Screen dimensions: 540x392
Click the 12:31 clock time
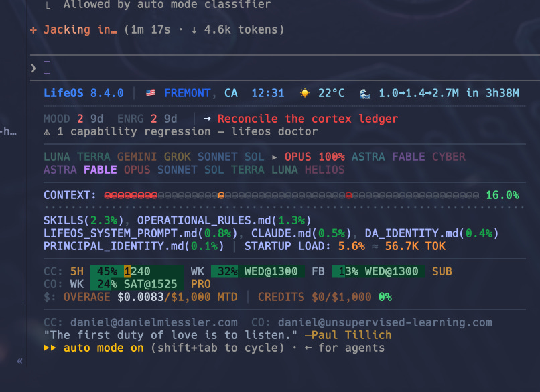coord(267,93)
